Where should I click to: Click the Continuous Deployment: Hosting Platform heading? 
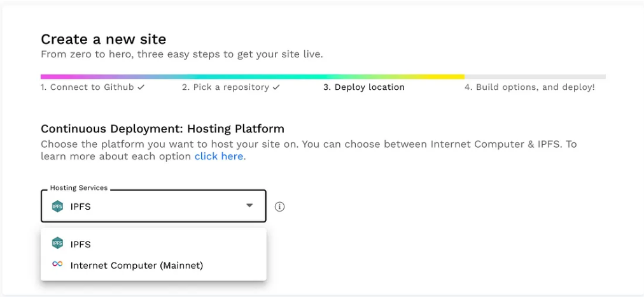(162, 129)
